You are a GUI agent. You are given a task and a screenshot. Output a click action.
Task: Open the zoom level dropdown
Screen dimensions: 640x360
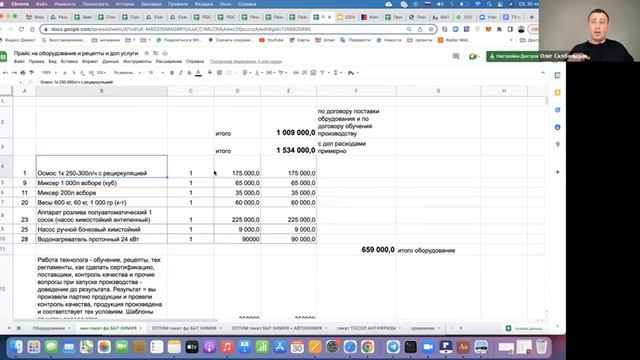click(49, 73)
